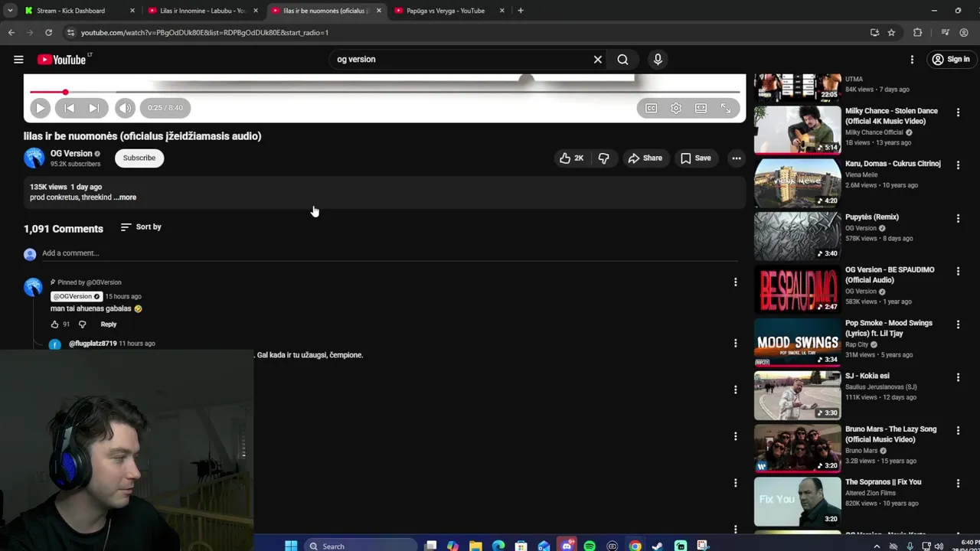This screenshot has width=980, height=551.
Task: Open options for BE SPAUDIMO video
Action: coord(958,271)
